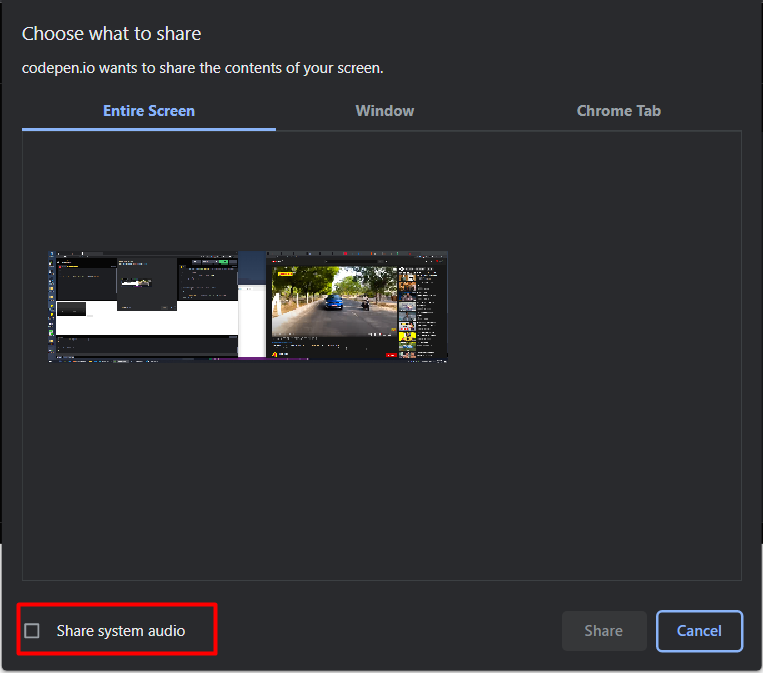Viewport: 763px width, 673px height.
Task: Enable the Share system audio checkbox
Action: (x=32, y=631)
